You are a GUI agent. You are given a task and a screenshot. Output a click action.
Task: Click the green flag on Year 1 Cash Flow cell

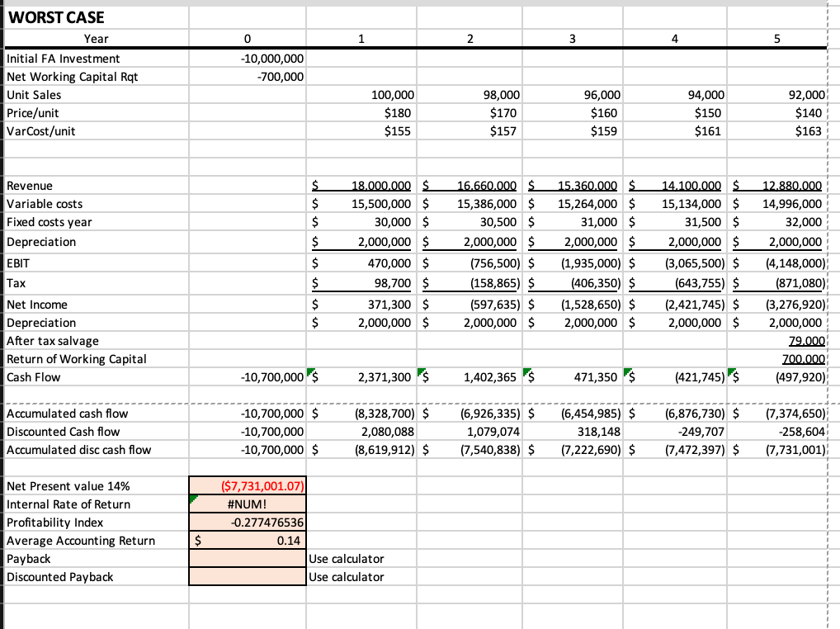click(x=310, y=373)
